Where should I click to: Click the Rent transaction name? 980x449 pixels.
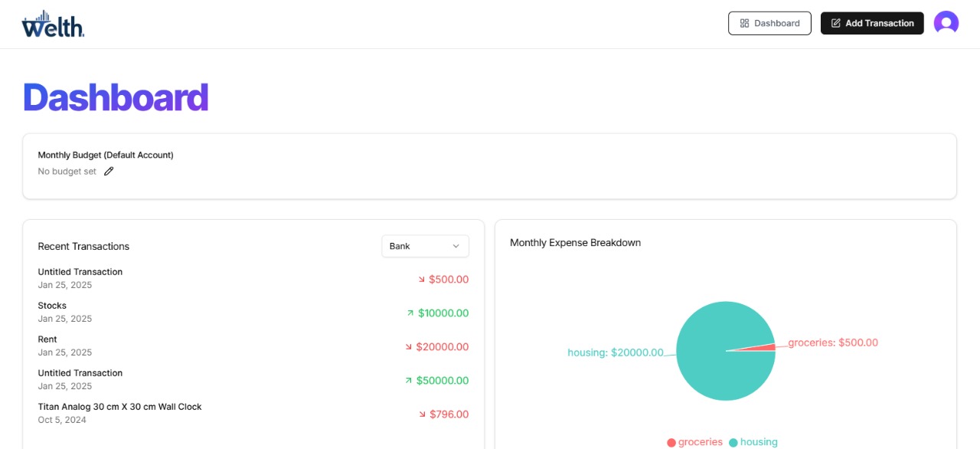click(47, 339)
